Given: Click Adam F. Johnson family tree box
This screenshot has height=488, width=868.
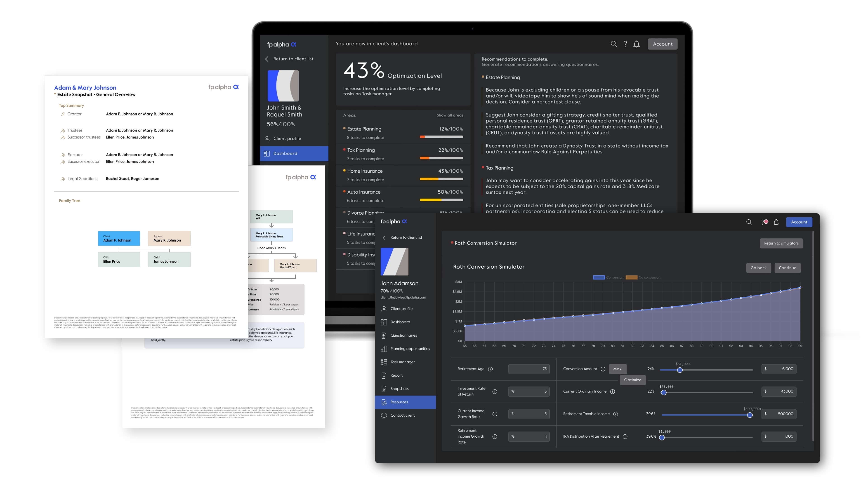Looking at the screenshot, I should pos(119,238).
